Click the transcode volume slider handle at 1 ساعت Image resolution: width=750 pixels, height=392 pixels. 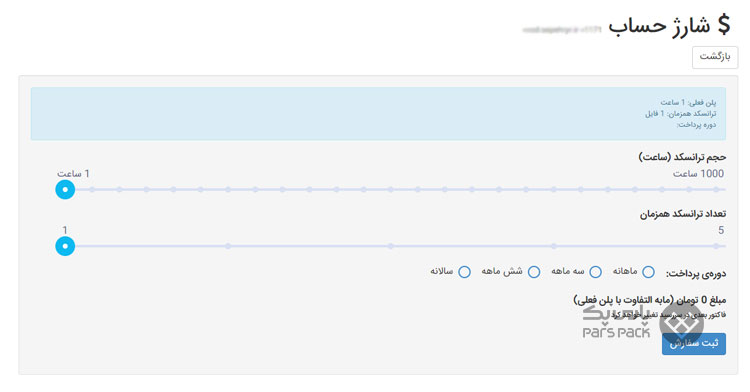[x=65, y=190]
